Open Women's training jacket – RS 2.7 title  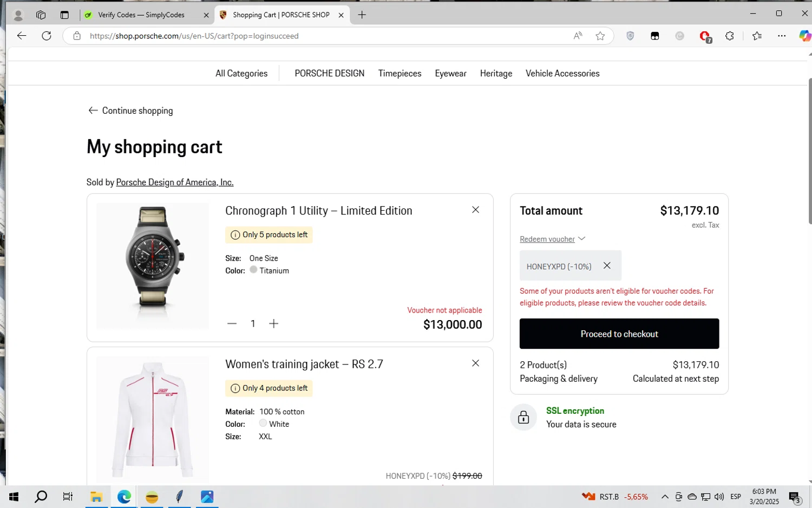tap(304, 364)
